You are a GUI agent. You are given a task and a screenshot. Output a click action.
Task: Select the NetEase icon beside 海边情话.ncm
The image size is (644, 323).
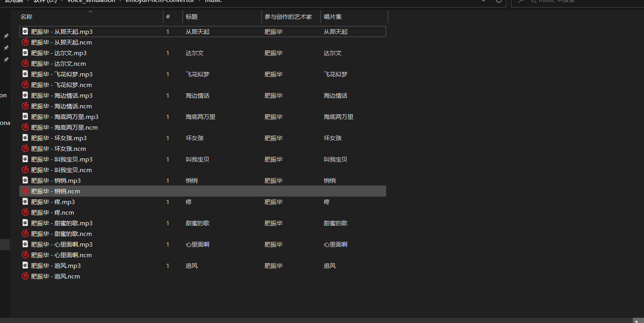[x=25, y=106]
